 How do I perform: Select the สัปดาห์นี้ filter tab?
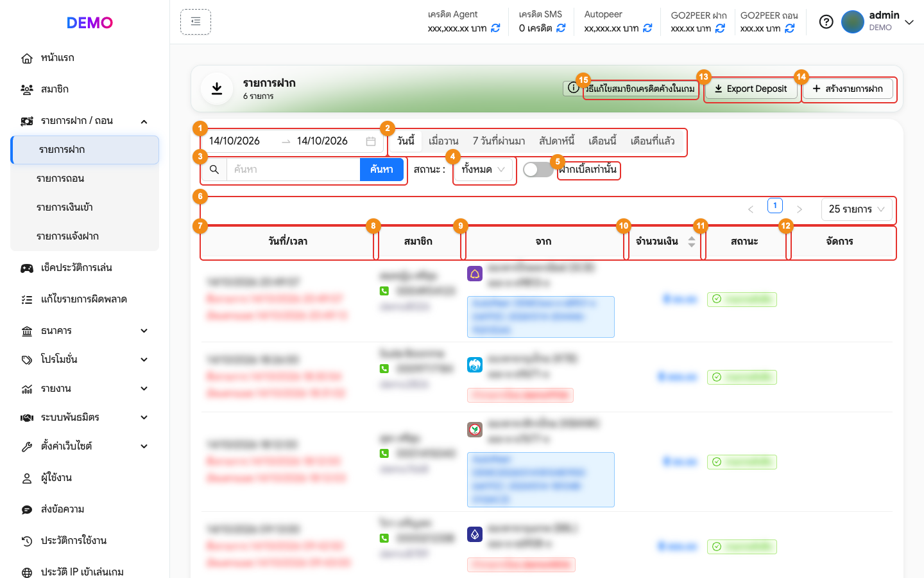(556, 141)
